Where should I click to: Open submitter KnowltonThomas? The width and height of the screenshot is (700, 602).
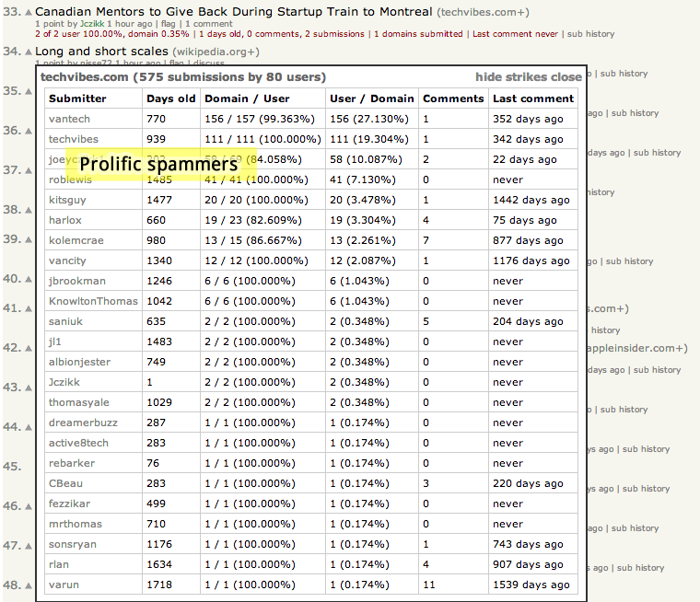pos(93,301)
